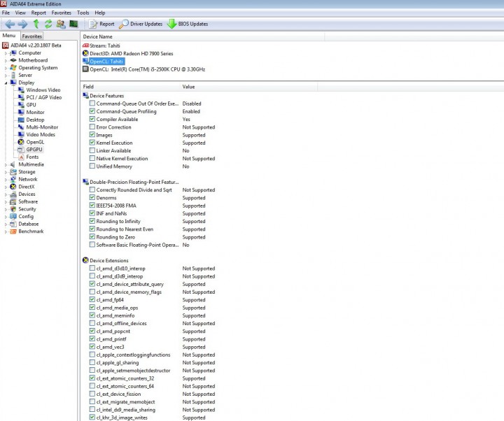The image size is (504, 421).
Task: Toggle the Error Correction checkbox
Action: (x=92, y=127)
